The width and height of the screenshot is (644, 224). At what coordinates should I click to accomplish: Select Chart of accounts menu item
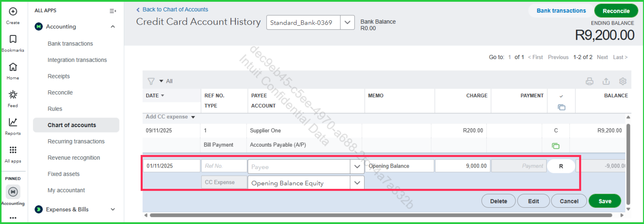[72, 125]
